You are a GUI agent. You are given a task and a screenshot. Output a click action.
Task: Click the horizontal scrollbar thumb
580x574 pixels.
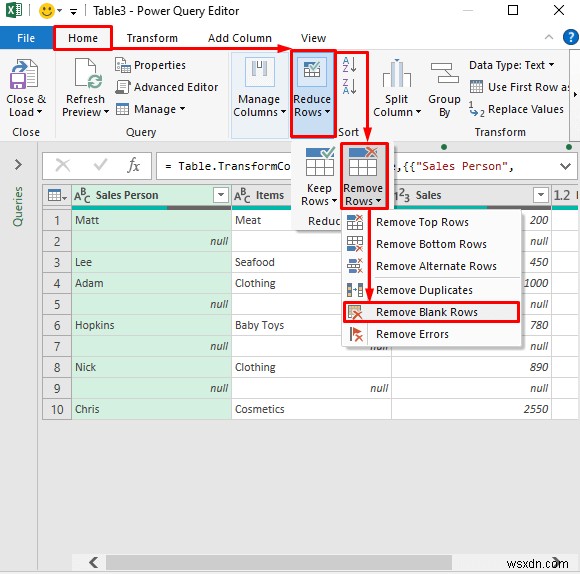(279, 563)
